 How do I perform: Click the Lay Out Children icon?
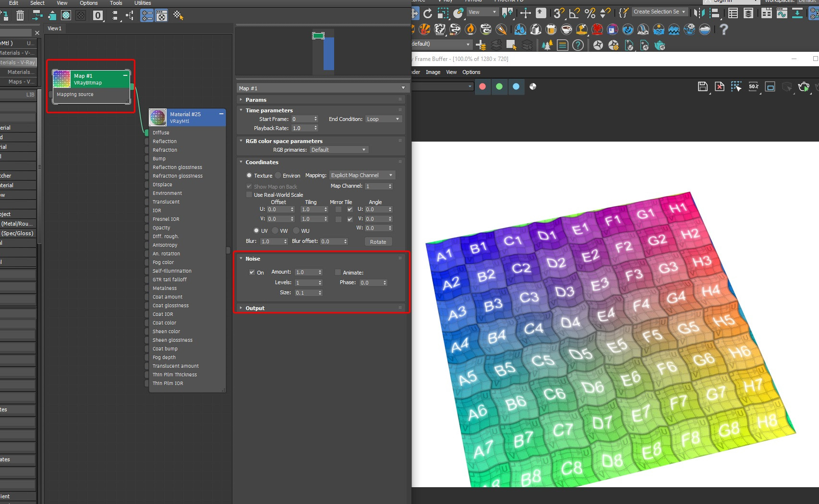point(130,16)
